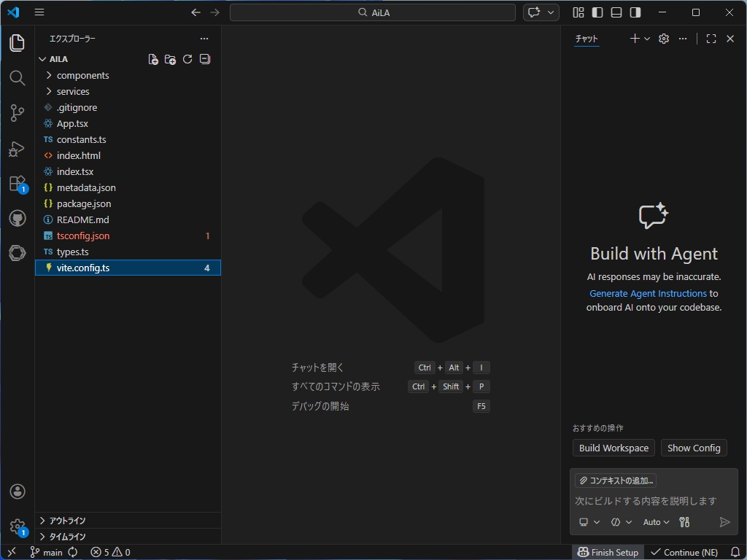Open the hamburger menu
This screenshot has width=747, height=560.
click(x=39, y=12)
